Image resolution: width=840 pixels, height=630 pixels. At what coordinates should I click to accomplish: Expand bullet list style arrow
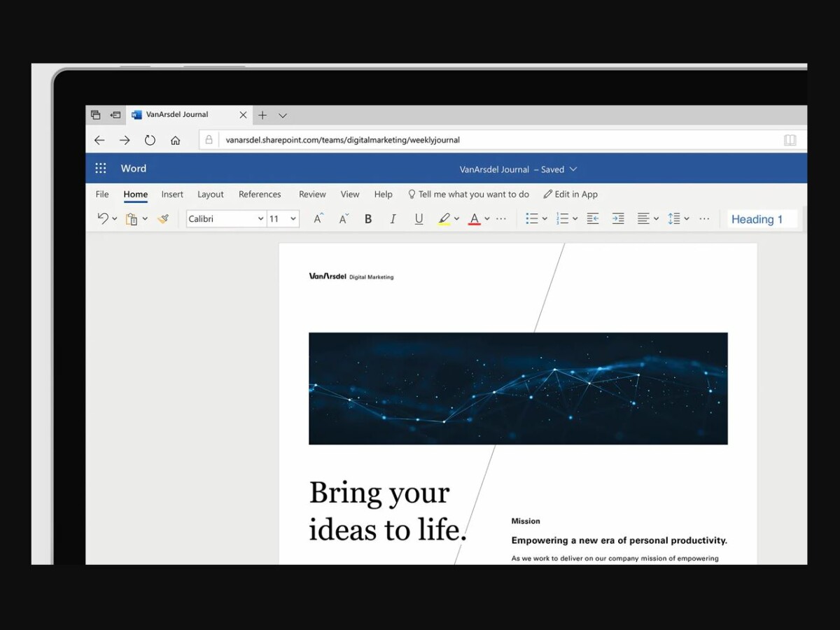point(545,219)
